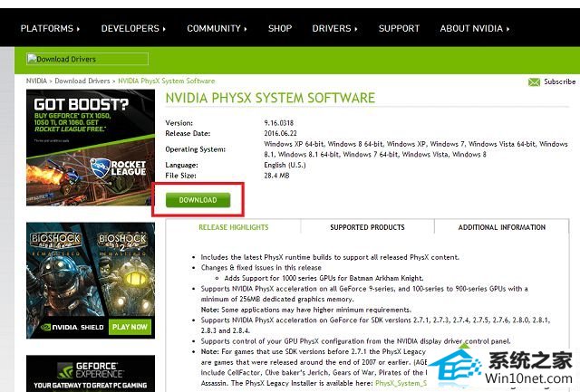Click PLAY NOW on Bioshock ad
The image size is (580, 392).
click(130, 327)
